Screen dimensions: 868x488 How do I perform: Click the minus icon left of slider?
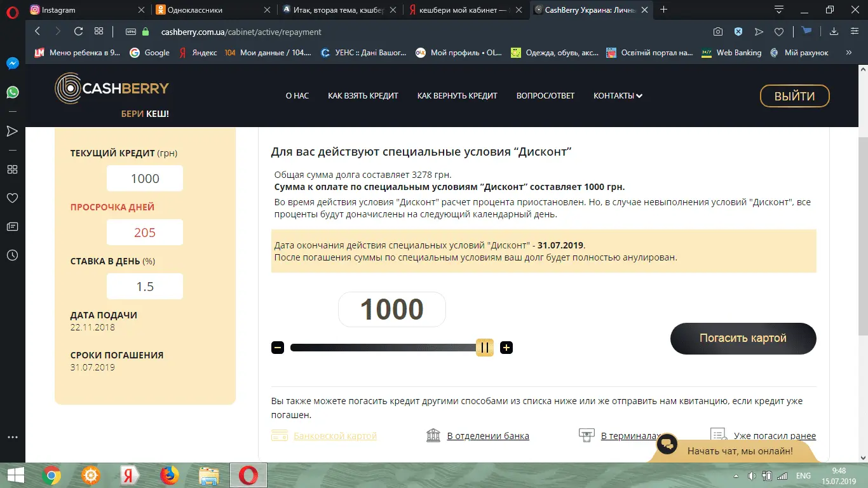[x=278, y=348]
